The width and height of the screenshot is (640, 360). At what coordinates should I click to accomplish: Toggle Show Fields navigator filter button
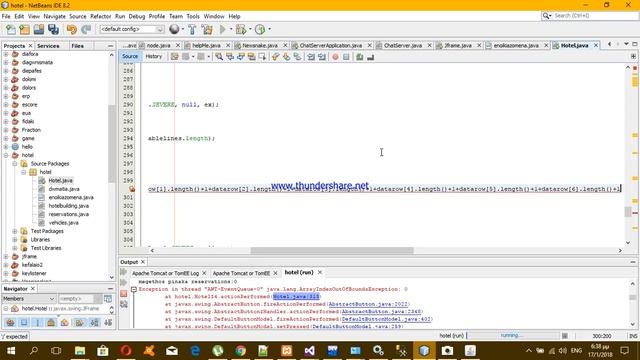coord(24,323)
